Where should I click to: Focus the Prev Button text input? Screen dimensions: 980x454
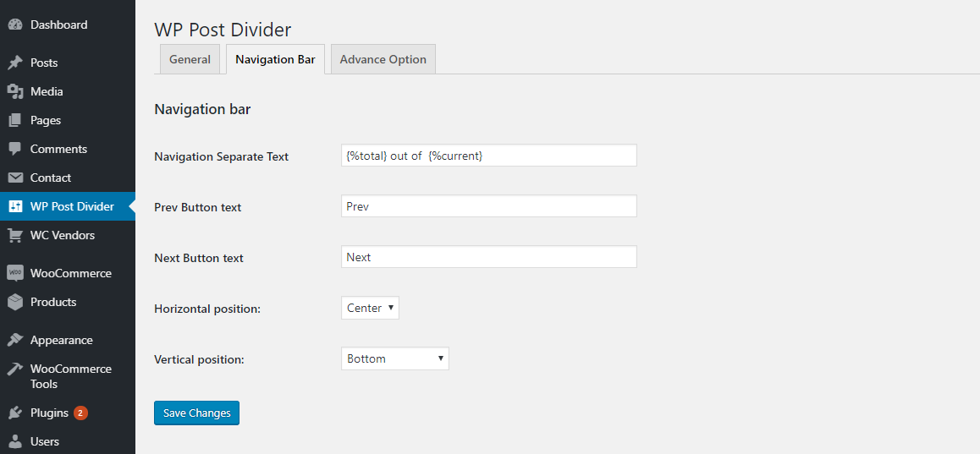tap(488, 206)
